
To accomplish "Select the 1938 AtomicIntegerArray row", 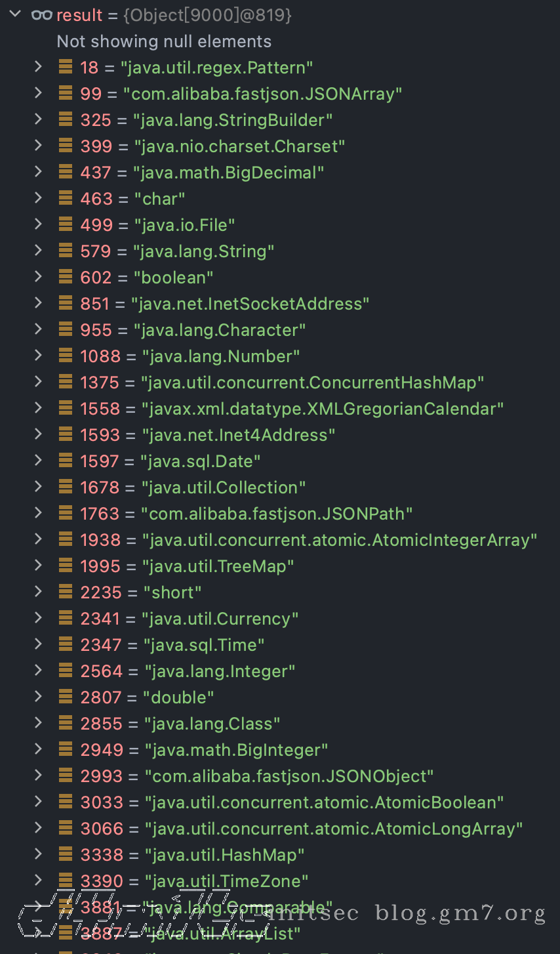I will [308, 540].
